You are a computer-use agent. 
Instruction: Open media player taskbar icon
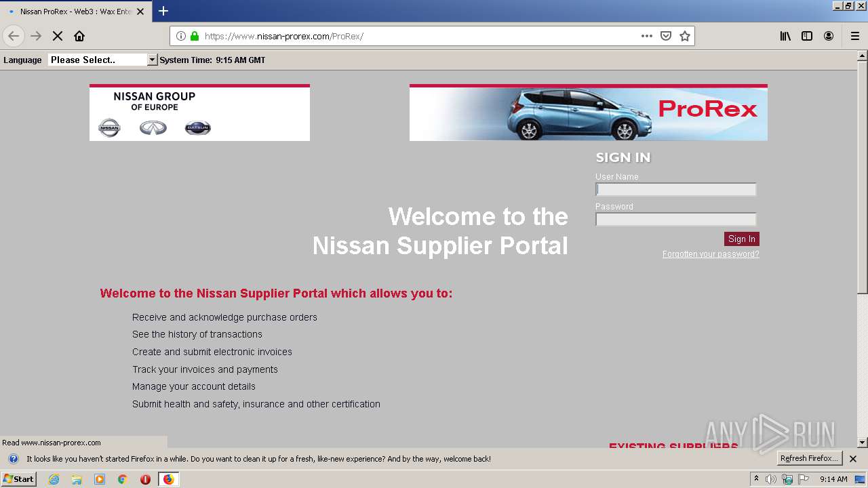tap(100, 479)
